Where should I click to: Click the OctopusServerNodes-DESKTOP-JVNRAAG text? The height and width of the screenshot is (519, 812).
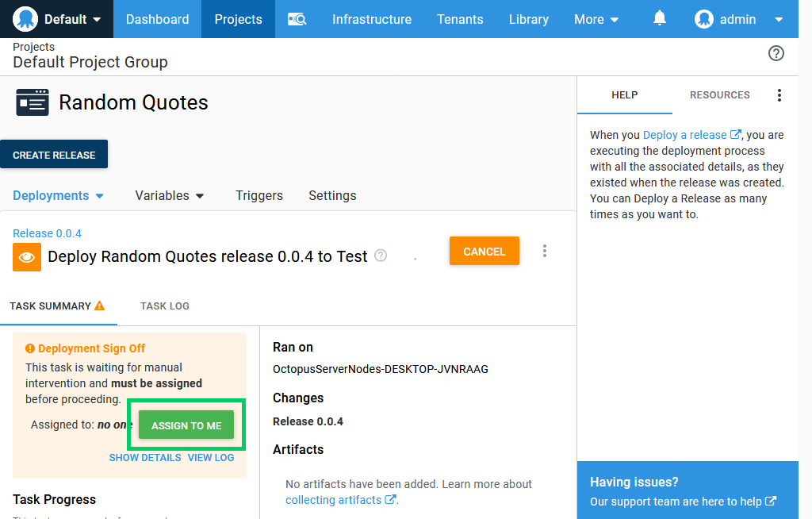coord(381,369)
